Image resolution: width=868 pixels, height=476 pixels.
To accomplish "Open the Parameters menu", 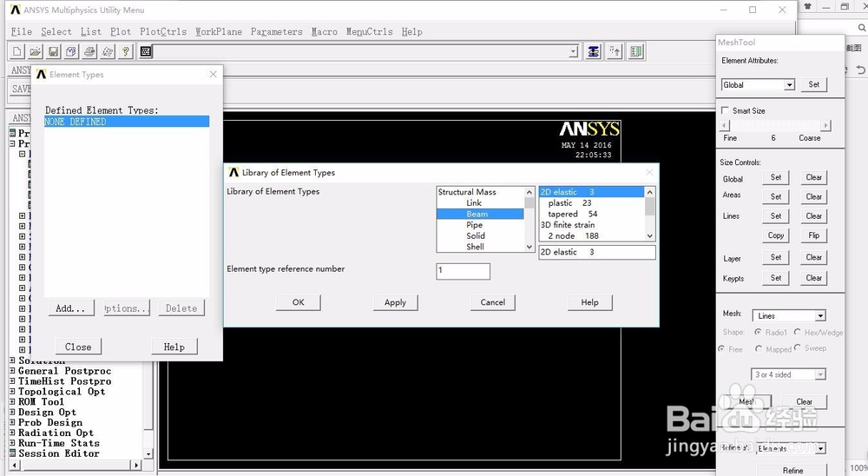I will click(x=277, y=31).
